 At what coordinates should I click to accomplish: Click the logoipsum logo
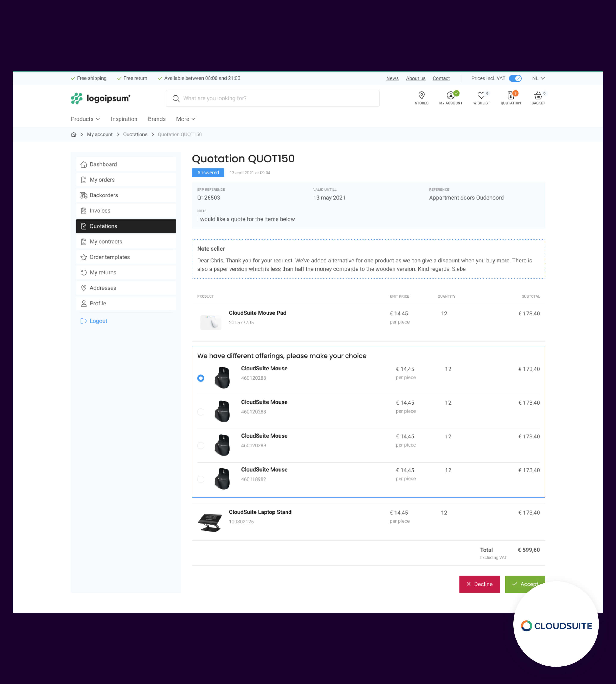point(101,99)
